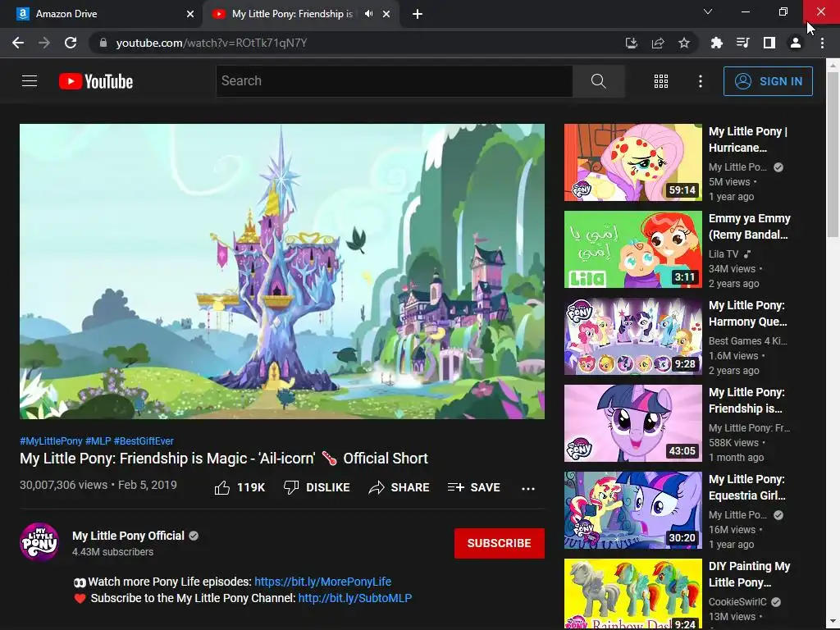The height and width of the screenshot is (630, 840).
Task: Open Friendship is 43:05 video thumbnail
Action: (x=632, y=423)
